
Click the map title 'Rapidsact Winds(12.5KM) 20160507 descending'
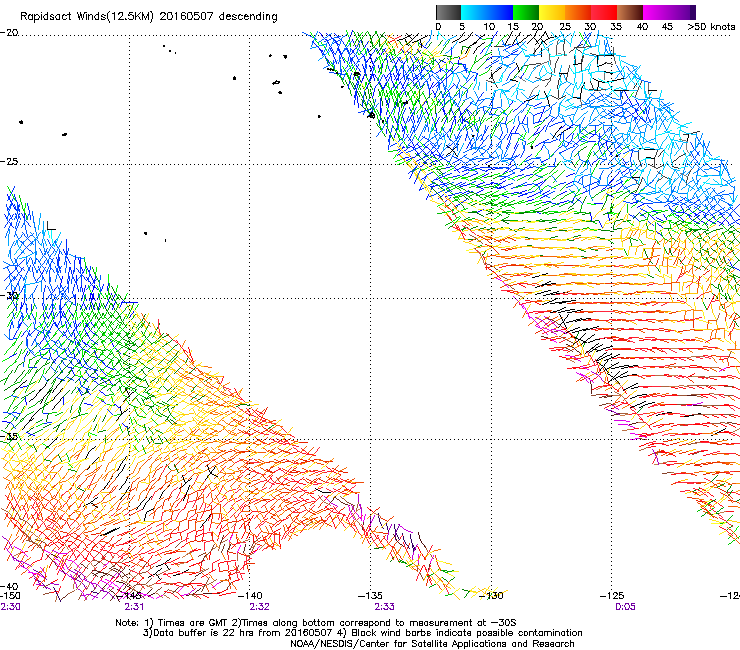point(149,16)
